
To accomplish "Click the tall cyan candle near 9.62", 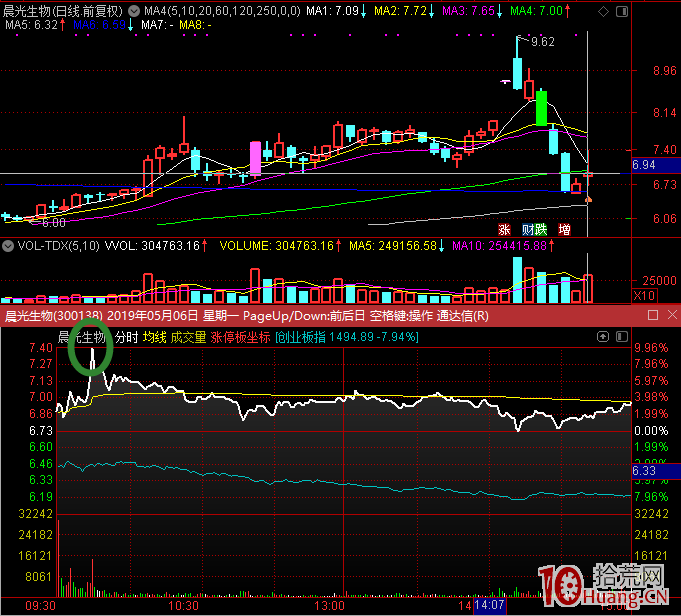I will coord(517,63).
